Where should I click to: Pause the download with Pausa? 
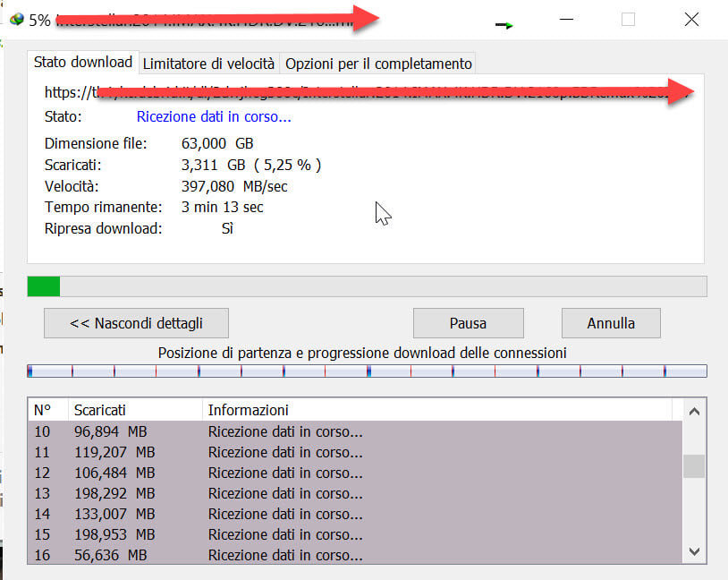pos(468,323)
